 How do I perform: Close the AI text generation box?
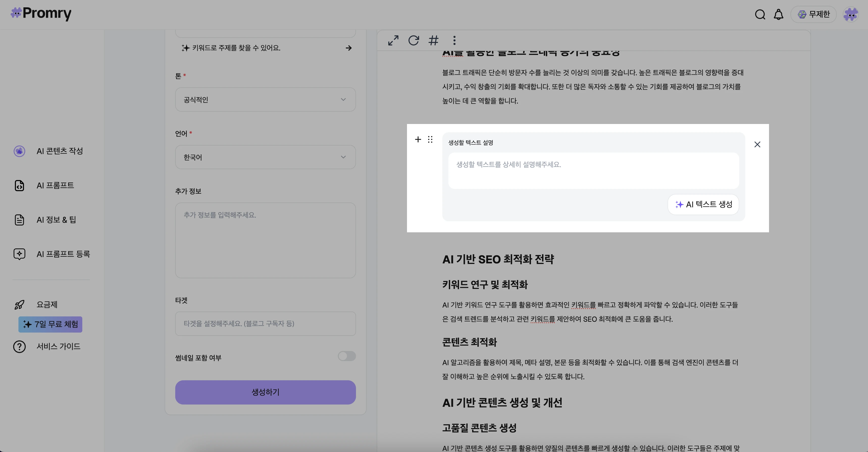click(x=757, y=144)
